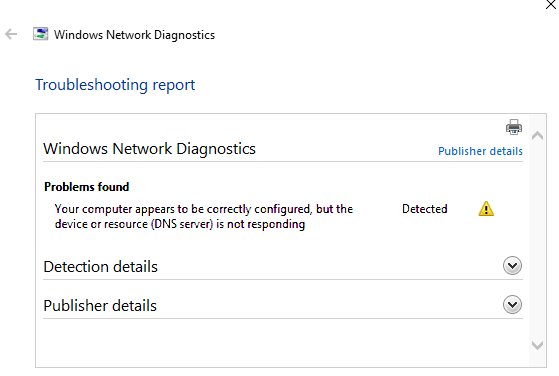The height and width of the screenshot is (376, 559).
Task: Expand the Detection details chevron
Action: (x=512, y=266)
